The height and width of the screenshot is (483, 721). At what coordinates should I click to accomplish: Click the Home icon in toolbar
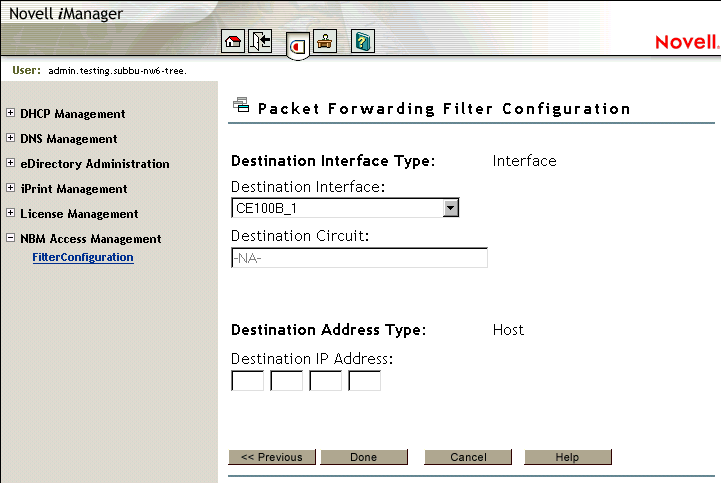coord(233,42)
